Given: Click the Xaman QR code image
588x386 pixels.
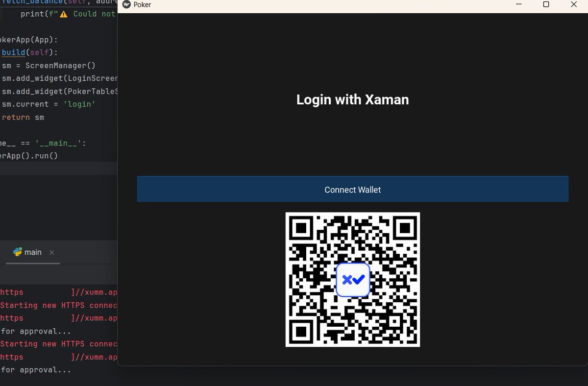Looking at the screenshot, I should (x=352, y=279).
